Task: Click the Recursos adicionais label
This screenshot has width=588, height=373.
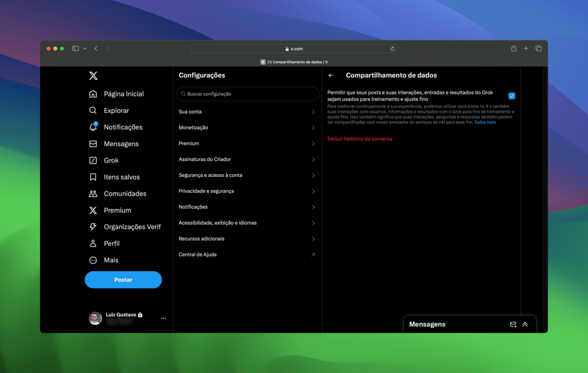Action: [x=202, y=239]
